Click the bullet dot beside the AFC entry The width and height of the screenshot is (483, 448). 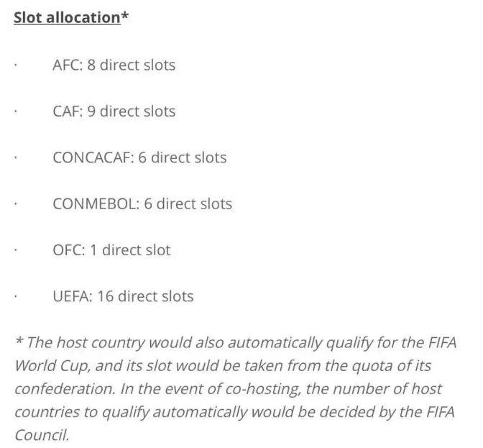[x=15, y=65]
